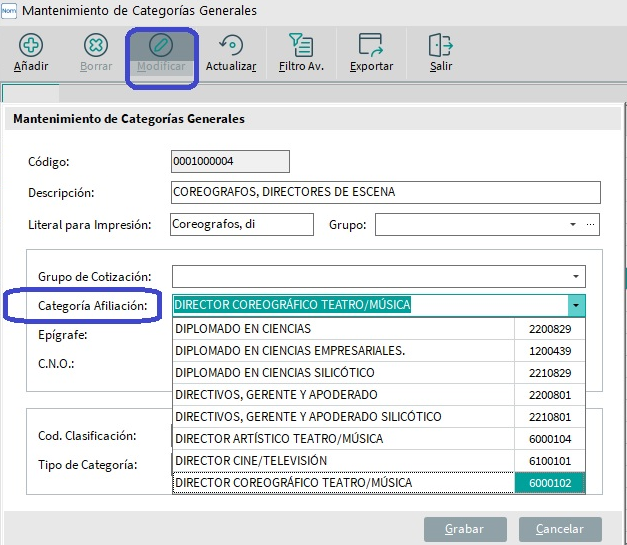Open the Grupo de Cotización dropdown

pyautogui.click(x=576, y=276)
